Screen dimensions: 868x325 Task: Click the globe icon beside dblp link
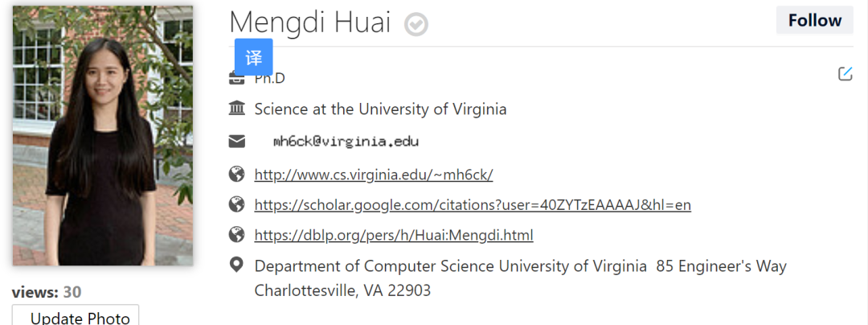[x=236, y=235]
